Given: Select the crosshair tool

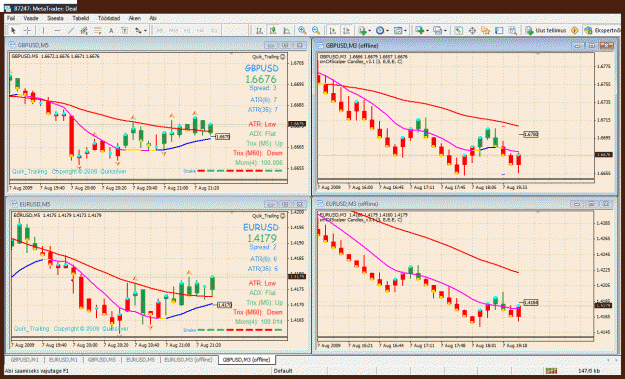Looking at the screenshot, I should click(27, 31).
